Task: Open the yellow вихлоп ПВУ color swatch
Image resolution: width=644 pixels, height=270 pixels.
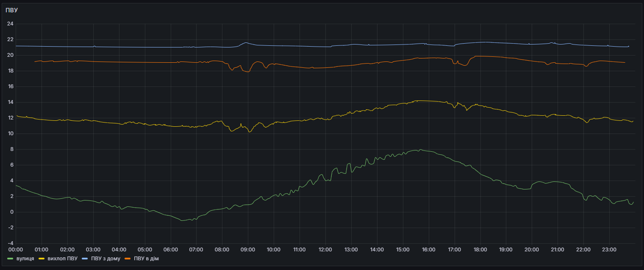Action: pos(42,258)
